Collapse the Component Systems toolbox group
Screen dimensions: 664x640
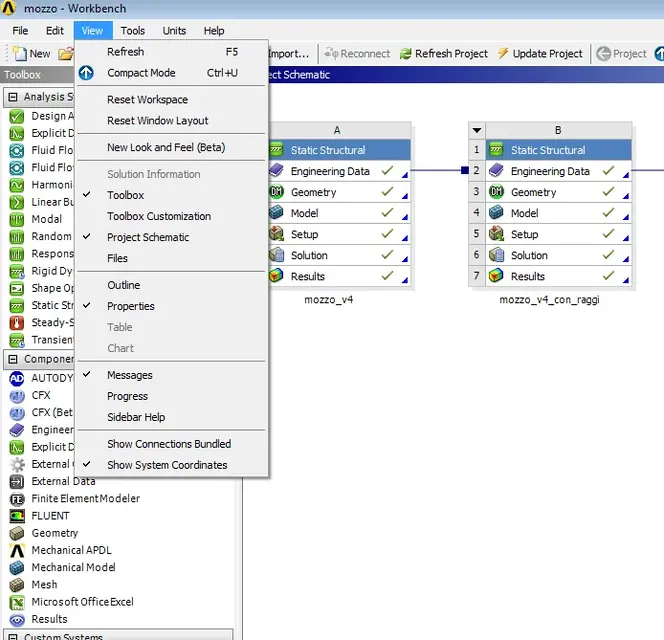click(13, 359)
